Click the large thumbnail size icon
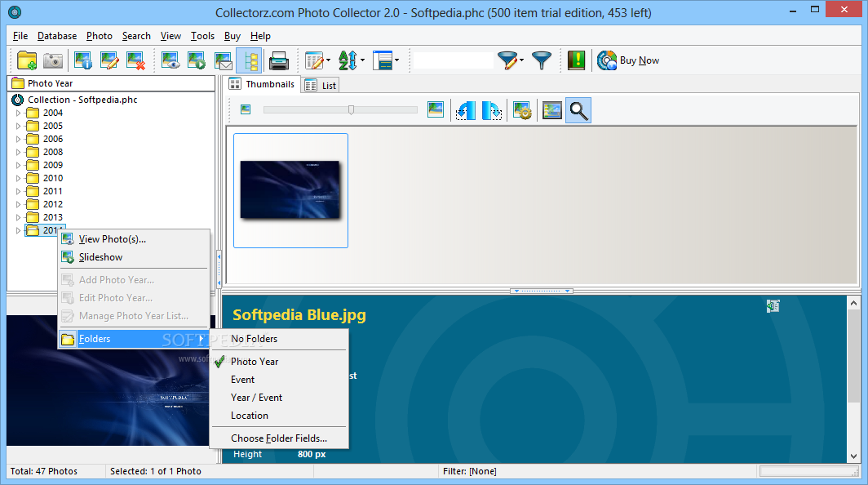The width and height of the screenshot is (868, 485). click(436, 109)
